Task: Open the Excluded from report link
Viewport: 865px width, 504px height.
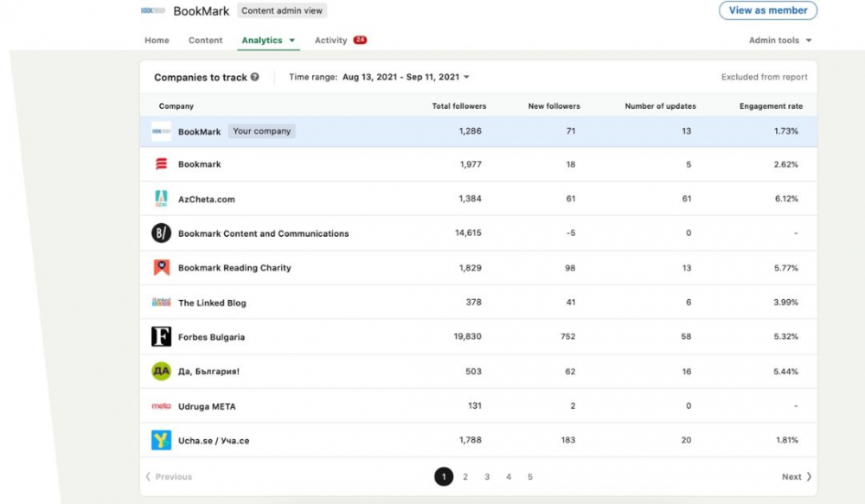Action: [764, 77]
